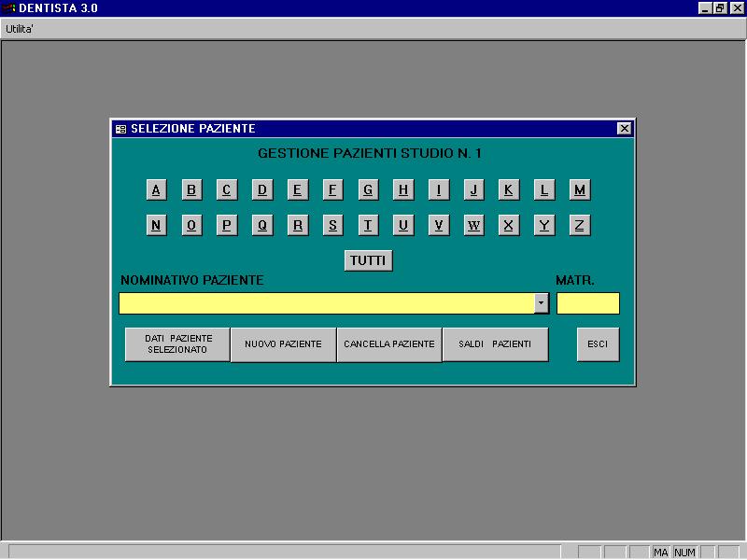Focus the MATR. yellow input field
Viewport: 747px width, 560px height.
[588, 303]
